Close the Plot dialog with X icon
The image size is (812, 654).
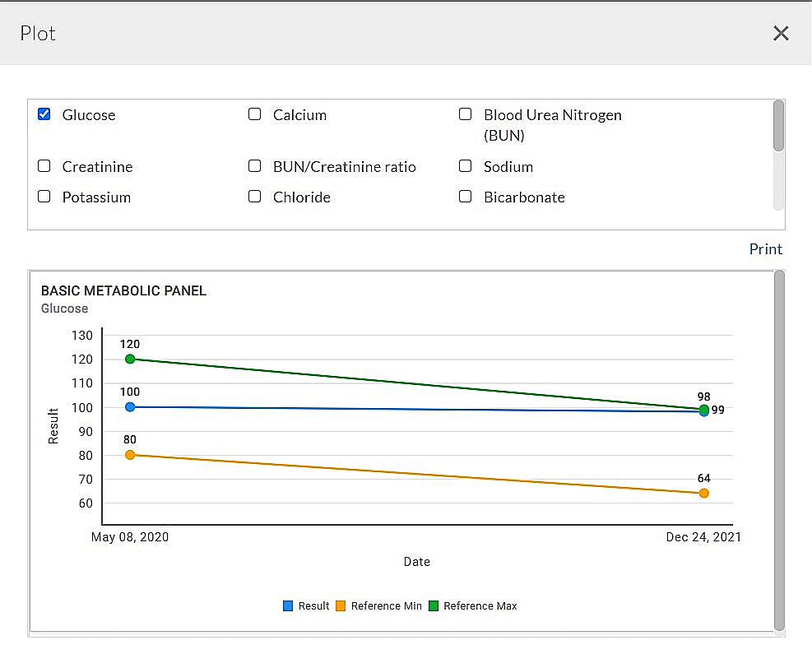(x=781, y=33)
